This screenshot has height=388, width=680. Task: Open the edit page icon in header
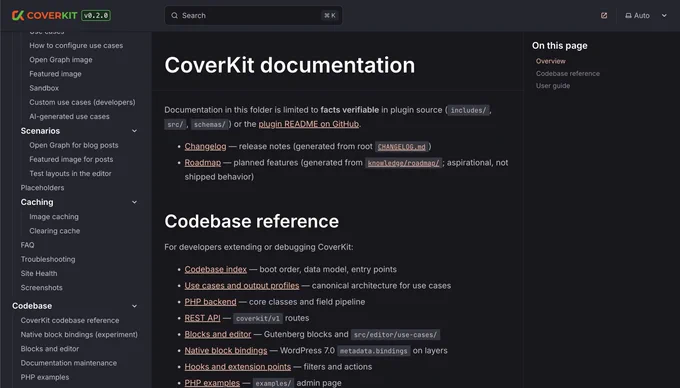(604, 16)
